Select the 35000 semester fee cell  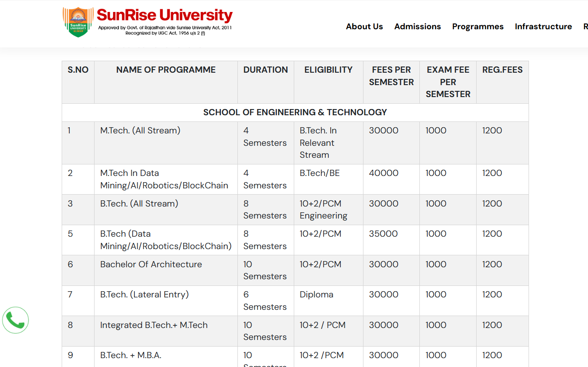383,234
